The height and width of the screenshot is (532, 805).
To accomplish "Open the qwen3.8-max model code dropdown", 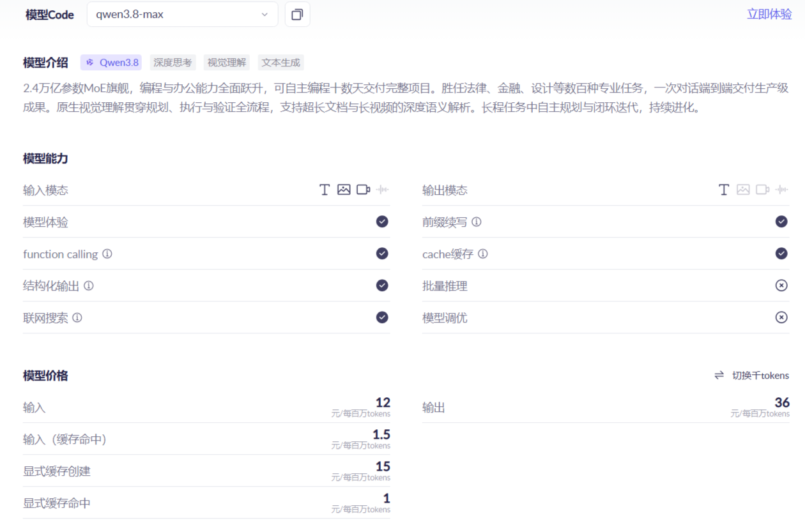I will click(x=182, y=15).
